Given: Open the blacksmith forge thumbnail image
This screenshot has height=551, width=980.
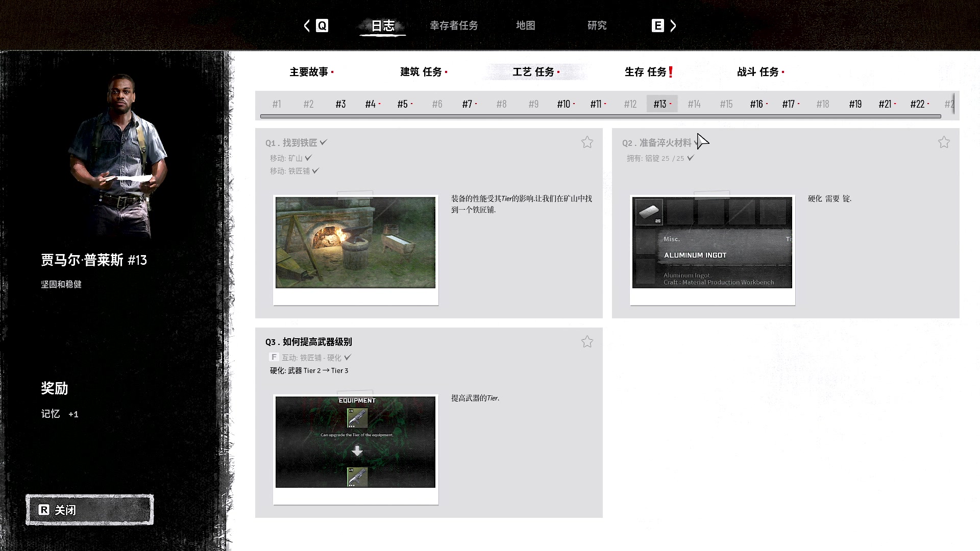Looking at the screenshot, I should pos(356,242).
